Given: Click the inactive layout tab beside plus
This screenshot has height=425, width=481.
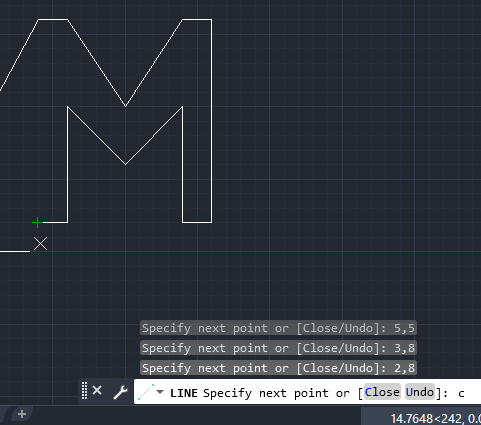Looking at the screenshot, I should tap(5, 414).
